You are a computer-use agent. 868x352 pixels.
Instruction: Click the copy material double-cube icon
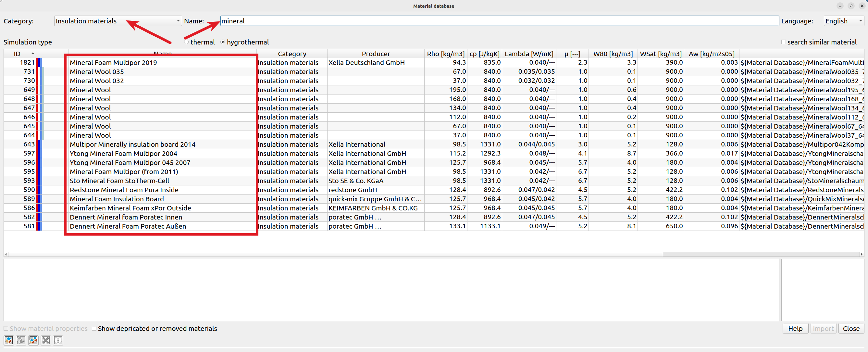[33, 340]
